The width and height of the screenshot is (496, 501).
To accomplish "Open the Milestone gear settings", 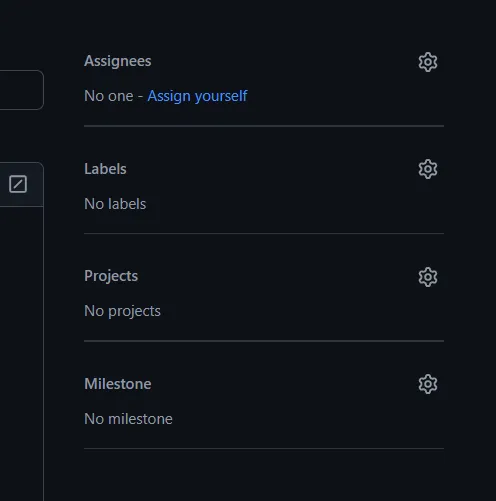I will (428, 384).
